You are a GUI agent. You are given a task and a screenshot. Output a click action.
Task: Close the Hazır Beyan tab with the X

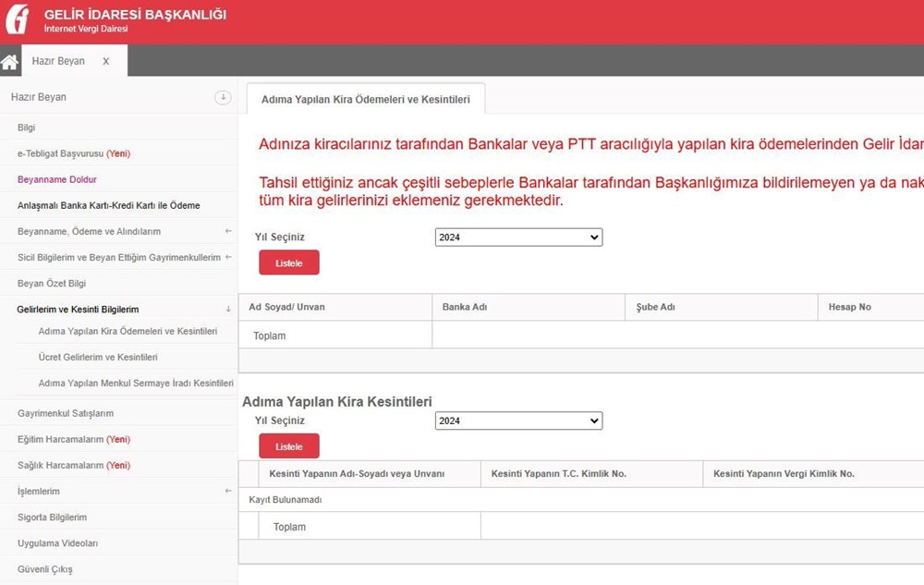coord(105,60)
